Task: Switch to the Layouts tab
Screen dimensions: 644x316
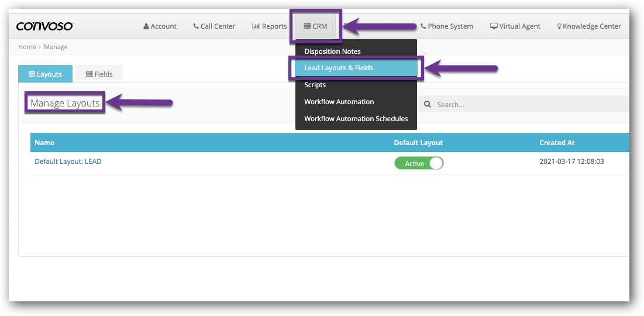Action: click(46, 74)
